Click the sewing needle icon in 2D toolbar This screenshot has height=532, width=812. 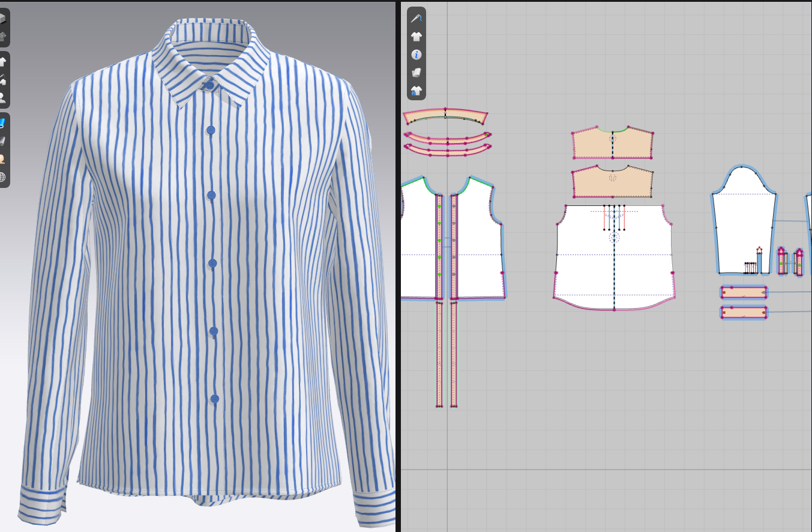tap(416, 18)
